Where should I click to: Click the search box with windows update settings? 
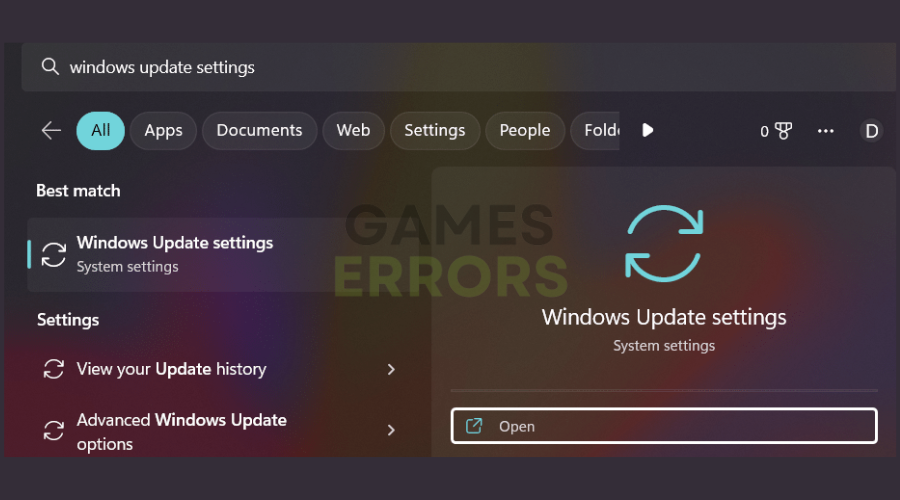(x=458, y=67)
